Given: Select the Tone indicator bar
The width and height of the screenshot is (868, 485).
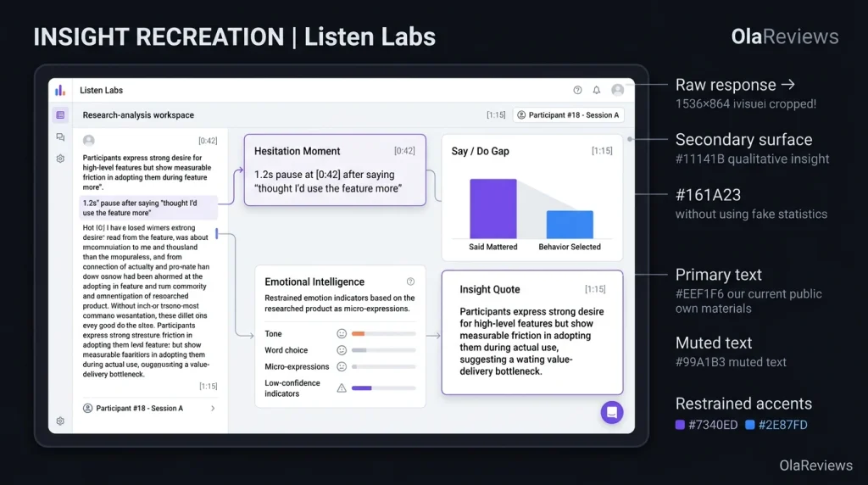Looking at the screenshot, I should click(x=384, y=334).
